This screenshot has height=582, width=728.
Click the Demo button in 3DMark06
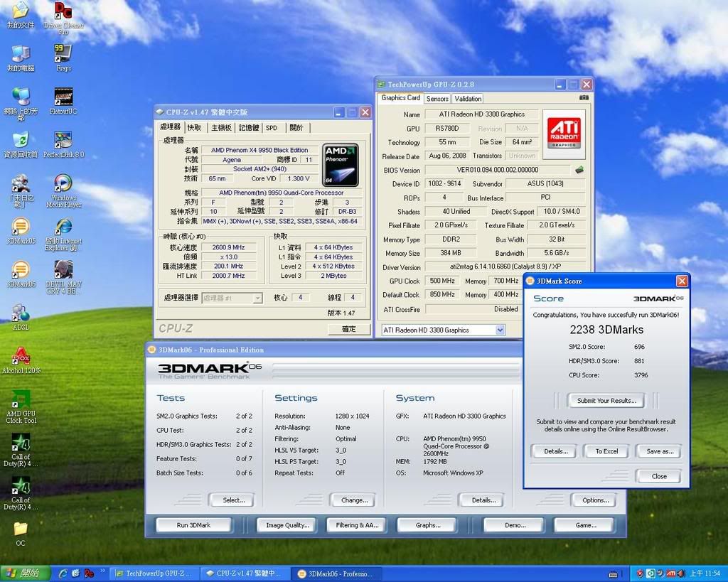tap(515, 525)
